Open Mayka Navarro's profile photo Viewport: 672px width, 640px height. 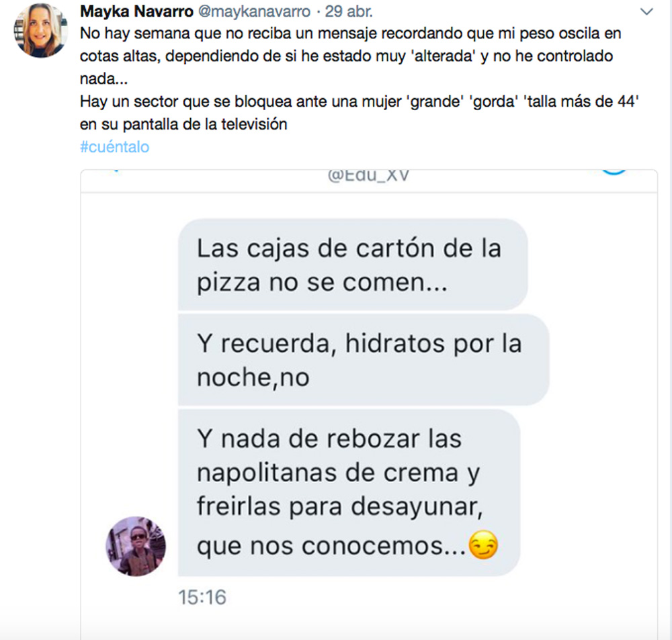pyautogui.click(x=41, y=30)
